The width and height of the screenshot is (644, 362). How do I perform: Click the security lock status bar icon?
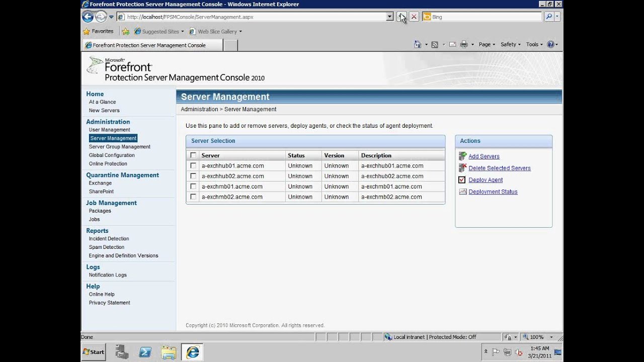(508, 337)
